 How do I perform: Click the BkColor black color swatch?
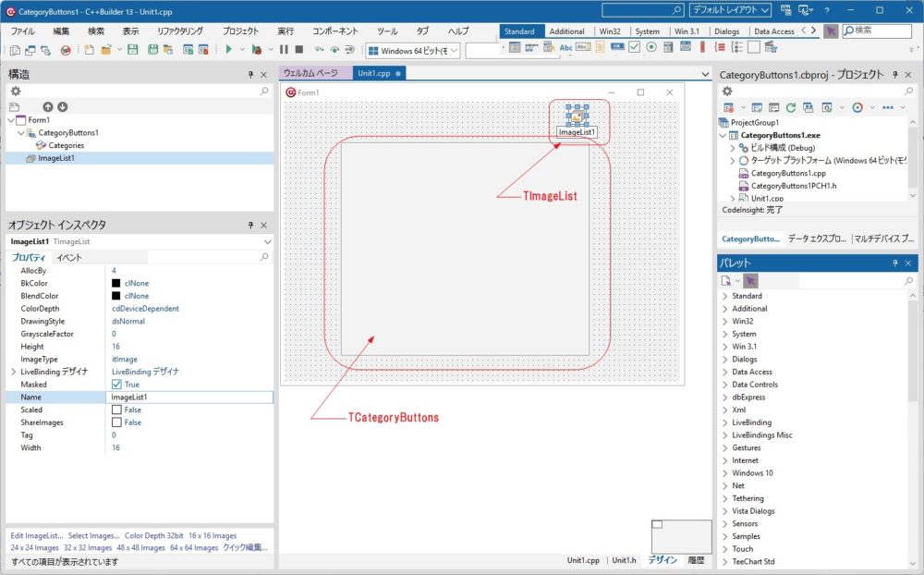click(116, 283)
